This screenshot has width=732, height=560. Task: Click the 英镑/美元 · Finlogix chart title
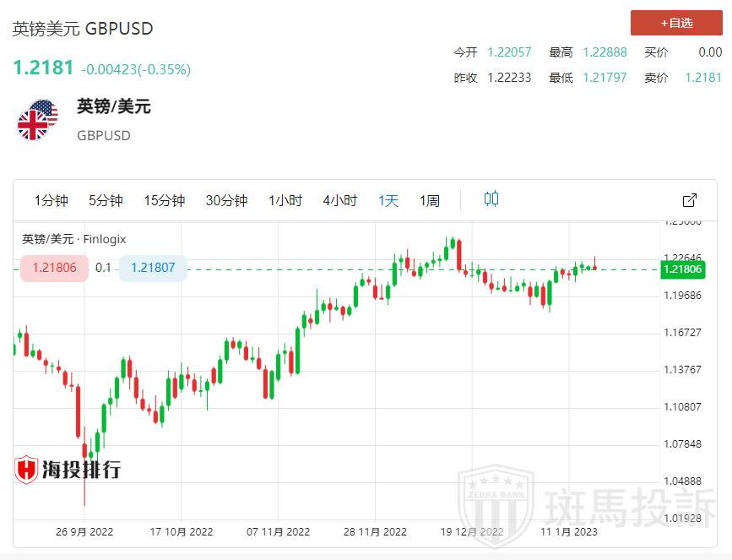[x=74, y=239]
